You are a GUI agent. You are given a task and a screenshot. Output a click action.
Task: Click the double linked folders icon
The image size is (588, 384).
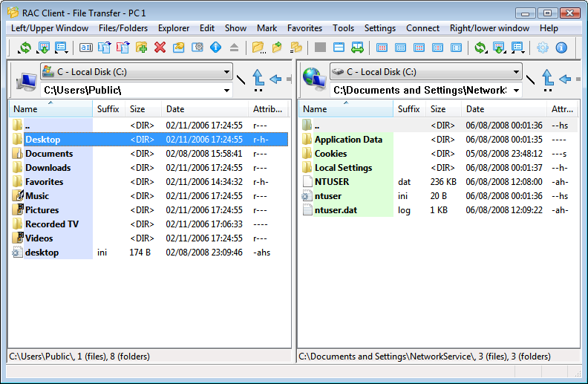tap(296, 48)
